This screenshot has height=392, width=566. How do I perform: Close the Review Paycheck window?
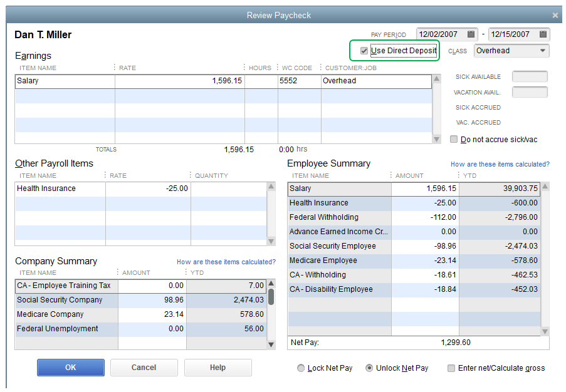point(555,15)
